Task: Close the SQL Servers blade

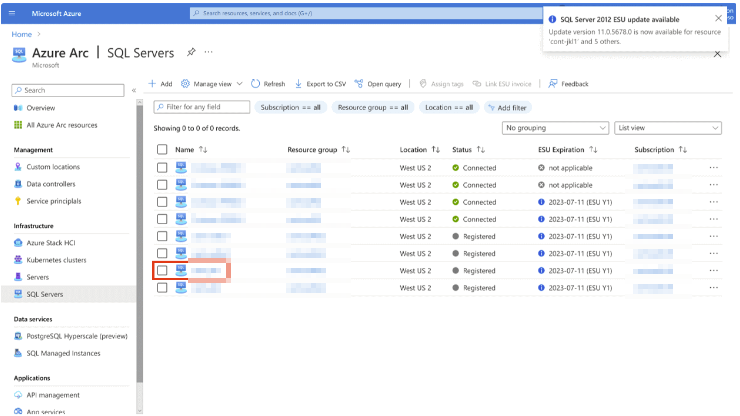Action: pyautogui.click(x=717, y=54)
